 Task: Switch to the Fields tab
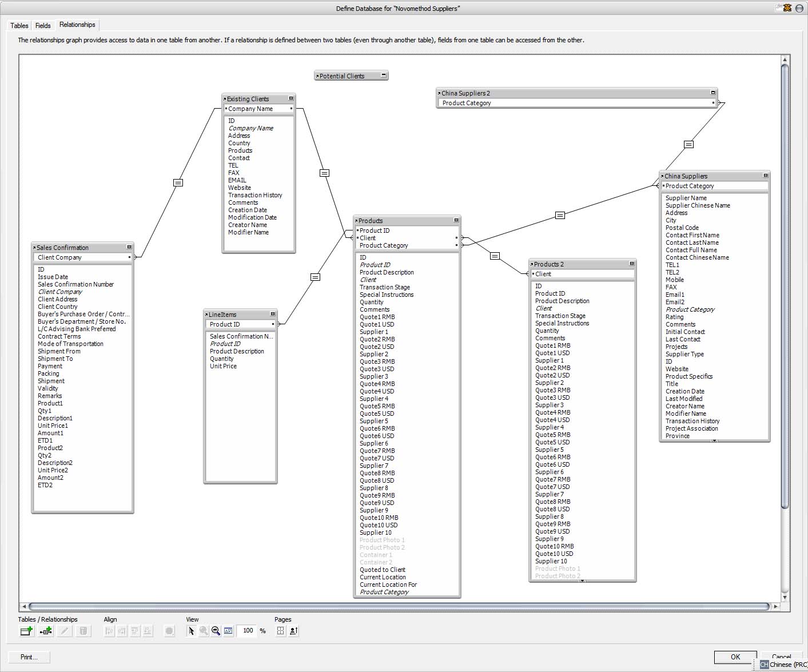43,25
